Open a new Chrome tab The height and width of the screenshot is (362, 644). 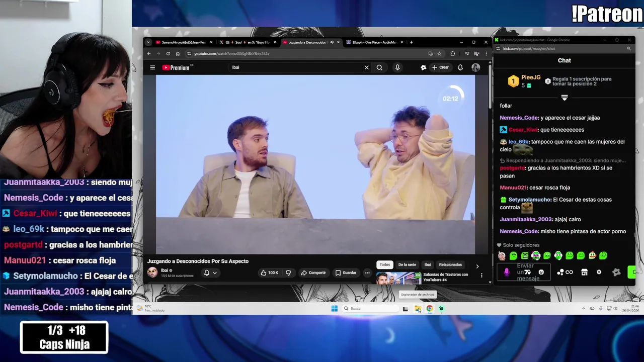pyautogui.click(x=411, y=42)
